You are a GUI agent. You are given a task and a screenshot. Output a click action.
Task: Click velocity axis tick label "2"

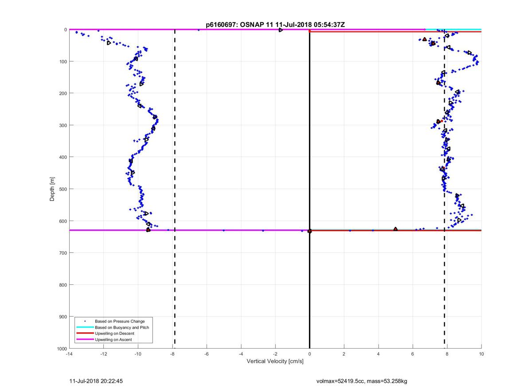pyautogui.click(x=344, y=354)
